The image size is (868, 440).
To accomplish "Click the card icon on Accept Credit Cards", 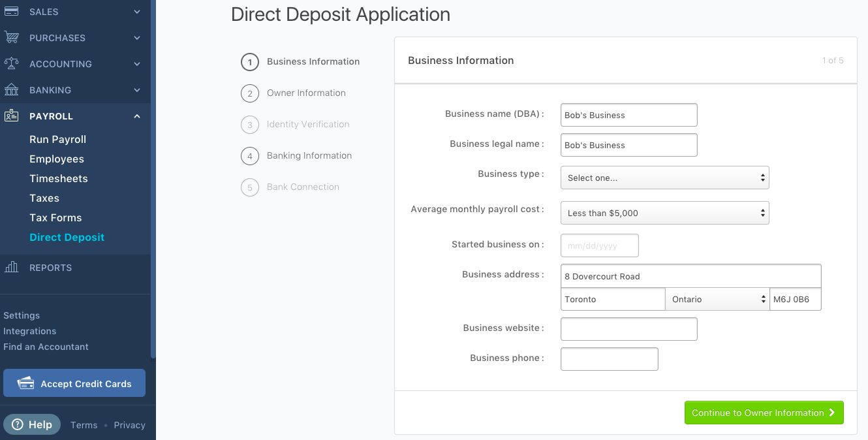I will click(25, 383).
